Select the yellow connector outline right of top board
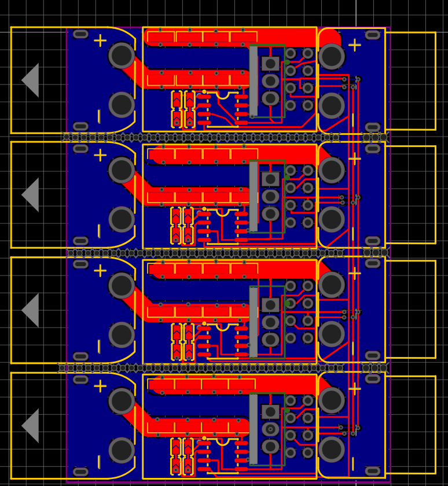Viewport: 448px width, 486px height. [x=411, y=81]
